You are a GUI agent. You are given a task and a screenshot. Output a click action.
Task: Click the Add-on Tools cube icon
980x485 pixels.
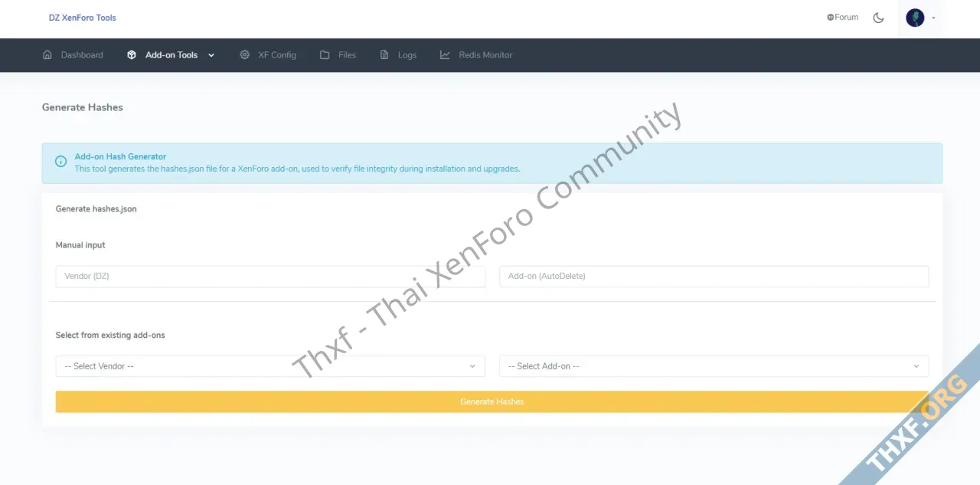pyautogui.click(x=132, y=55)
